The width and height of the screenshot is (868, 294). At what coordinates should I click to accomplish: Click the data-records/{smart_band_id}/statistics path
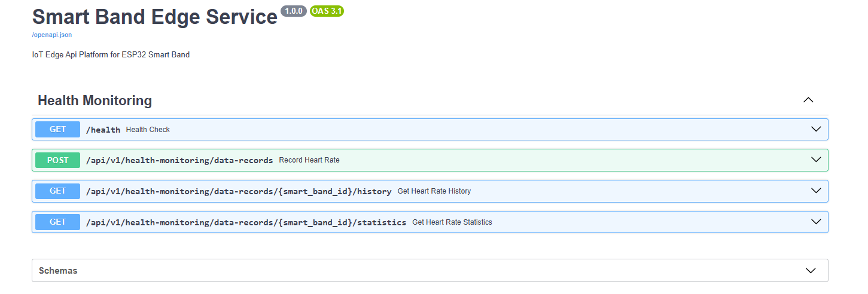tap(246, 222)
